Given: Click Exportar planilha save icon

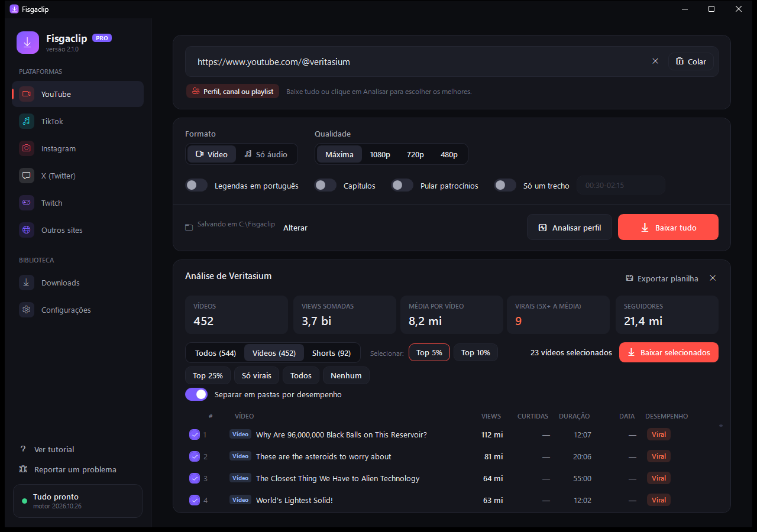Looking at the screenshot, I should [x=630, y=278].
